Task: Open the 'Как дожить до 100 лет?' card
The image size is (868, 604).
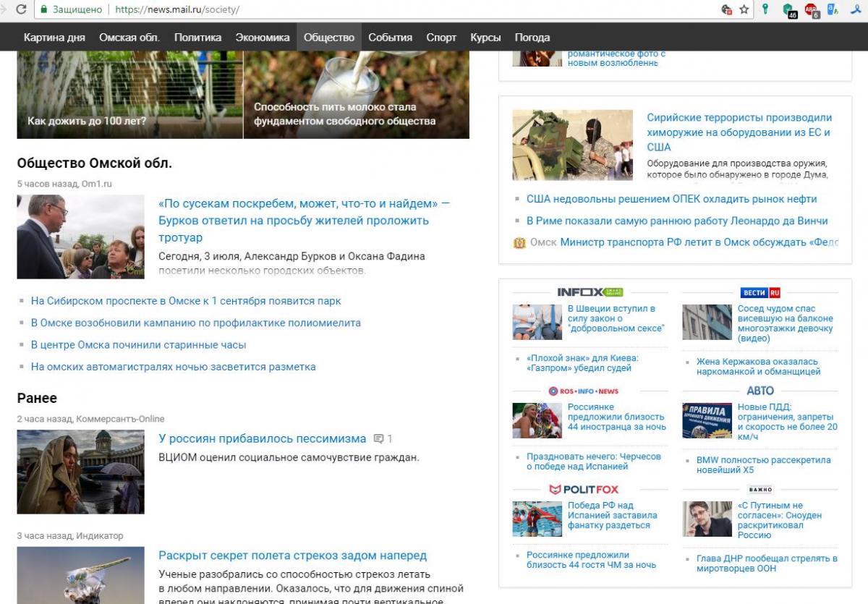Action: pyautogui.click(x=130, y=95)
